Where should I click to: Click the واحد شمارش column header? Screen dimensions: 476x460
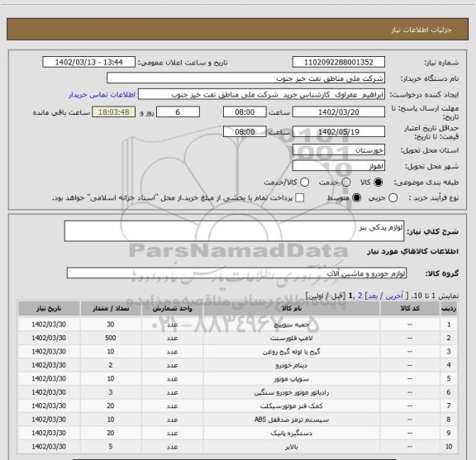(x=172, y=309)
